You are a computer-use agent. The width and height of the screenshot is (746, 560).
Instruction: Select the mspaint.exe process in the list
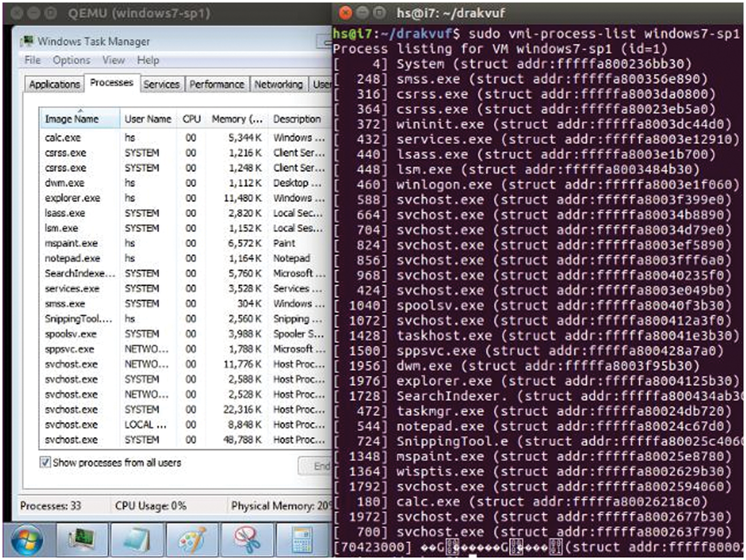(71, 243)
